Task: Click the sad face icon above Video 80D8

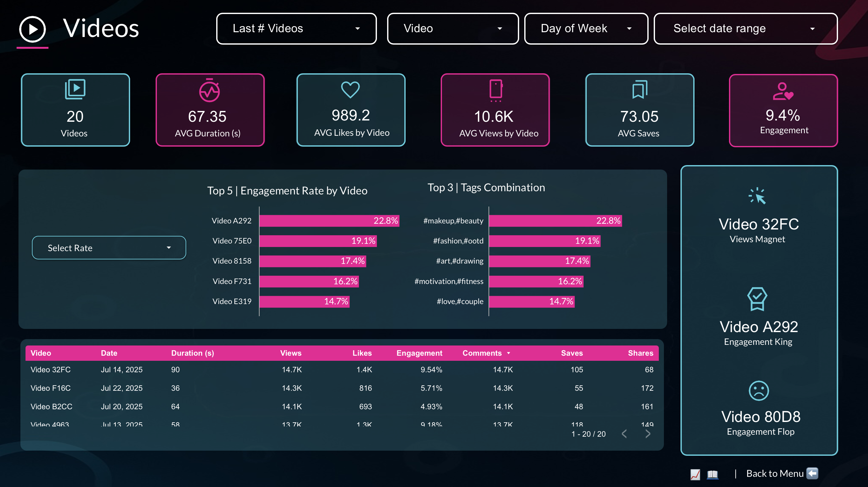Action: coord(759,391)
